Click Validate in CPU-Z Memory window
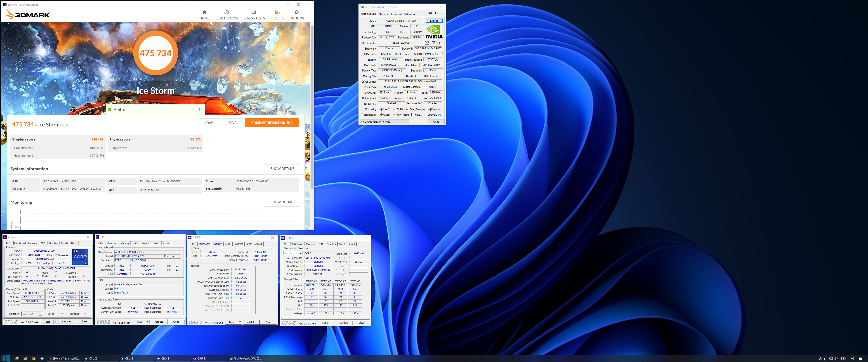This screenshot has height=362, width=868. [x=251, y=322]
